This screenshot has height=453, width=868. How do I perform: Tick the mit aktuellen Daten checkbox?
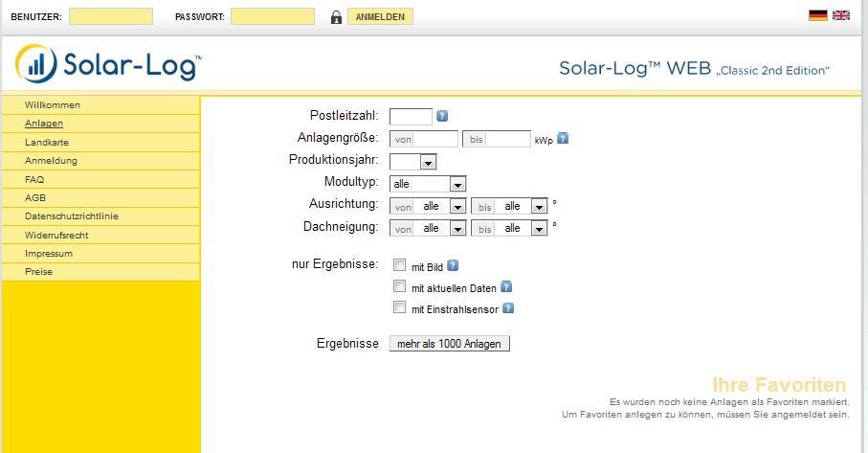click(x=399, y=285)
